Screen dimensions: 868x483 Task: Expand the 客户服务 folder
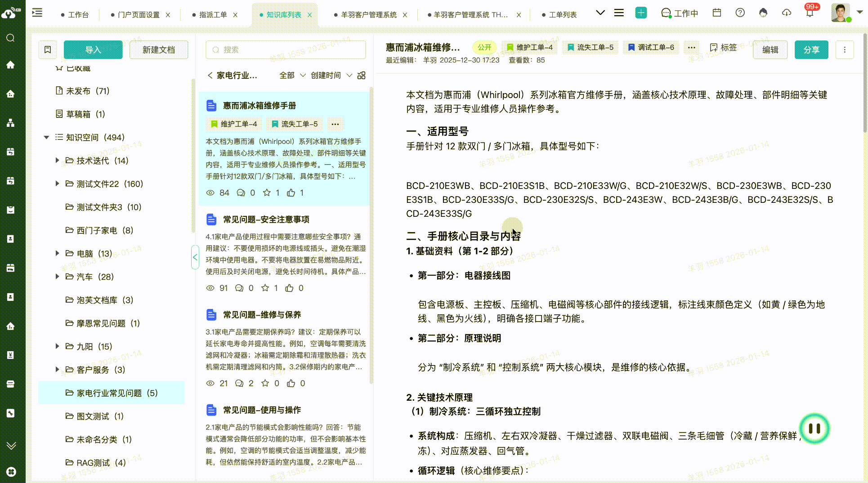click(57, 370)
